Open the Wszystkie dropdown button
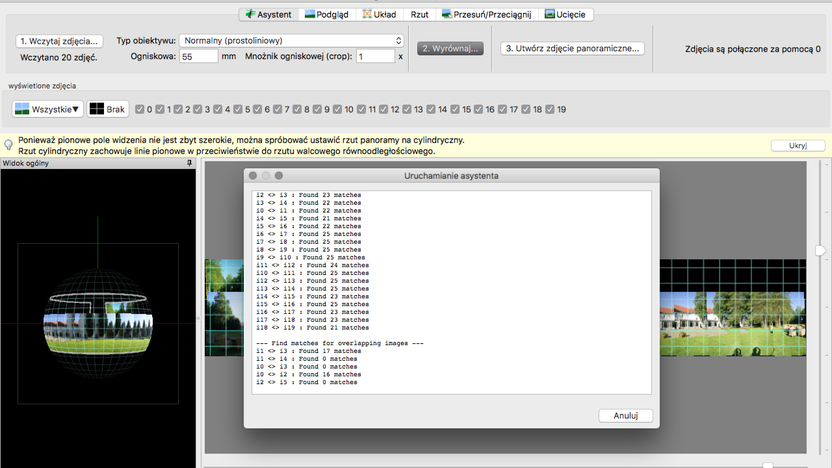The width and height of the screenshot is (832, 468). 48,109
